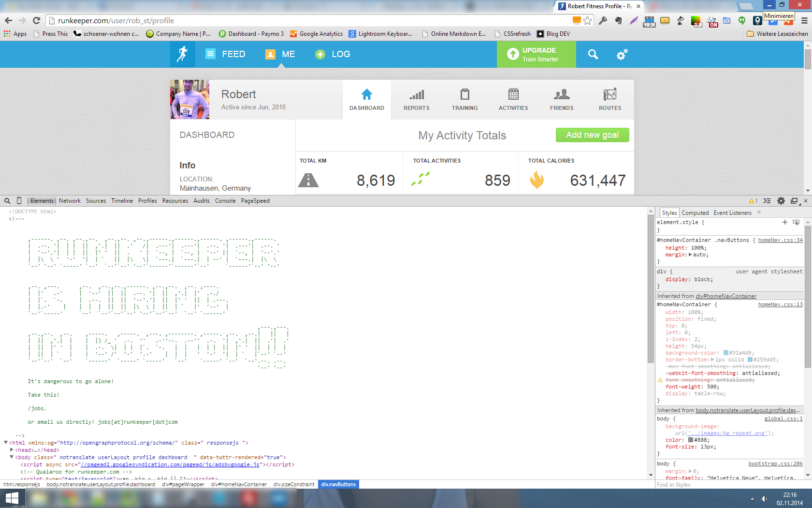Click the Evernote elephant extension icon
The image size is (812, 508).
pyautogui.click(x=618, y=20)
